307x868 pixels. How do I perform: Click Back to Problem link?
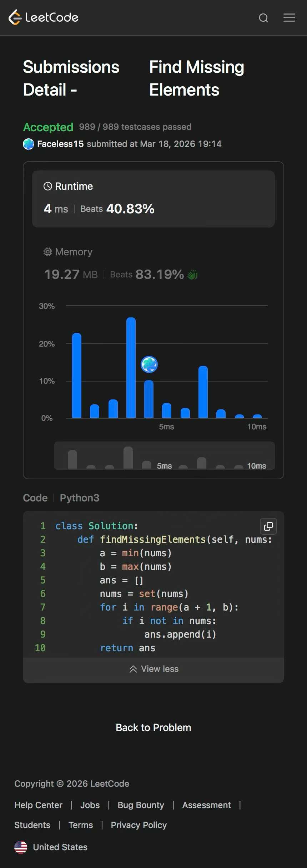point(153,727)
